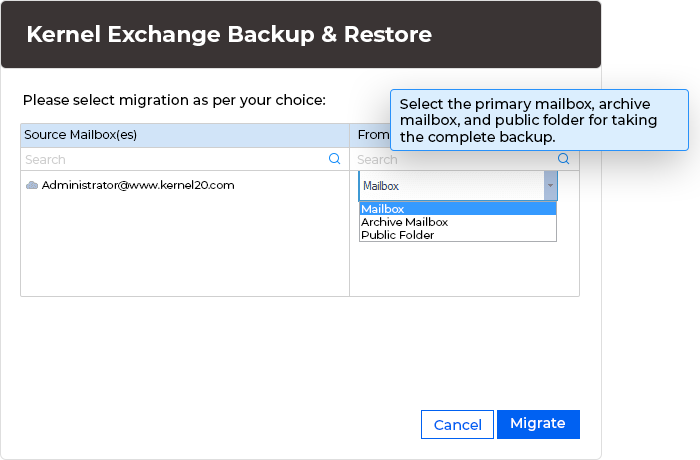Focus the second column search field

[464, 159]
